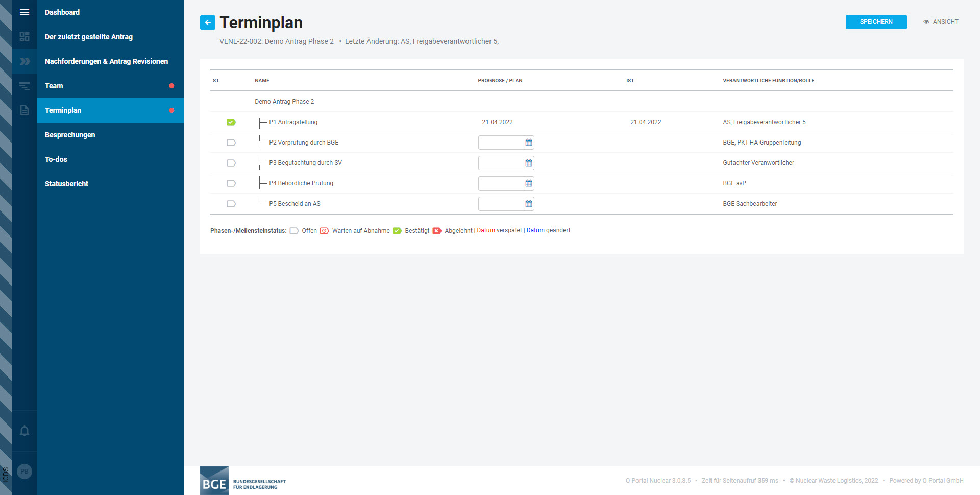Open the dashboard grid icon in sidebar
The image size is (980, 495).
tap(24, 37)
